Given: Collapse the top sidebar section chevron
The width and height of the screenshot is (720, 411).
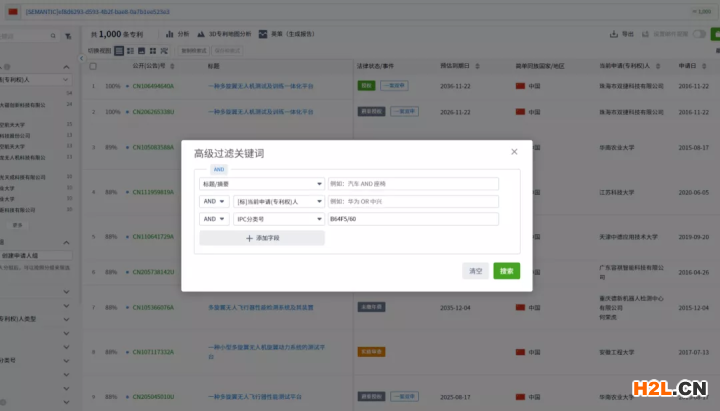Looking at the screenshot, I should 66,67.
